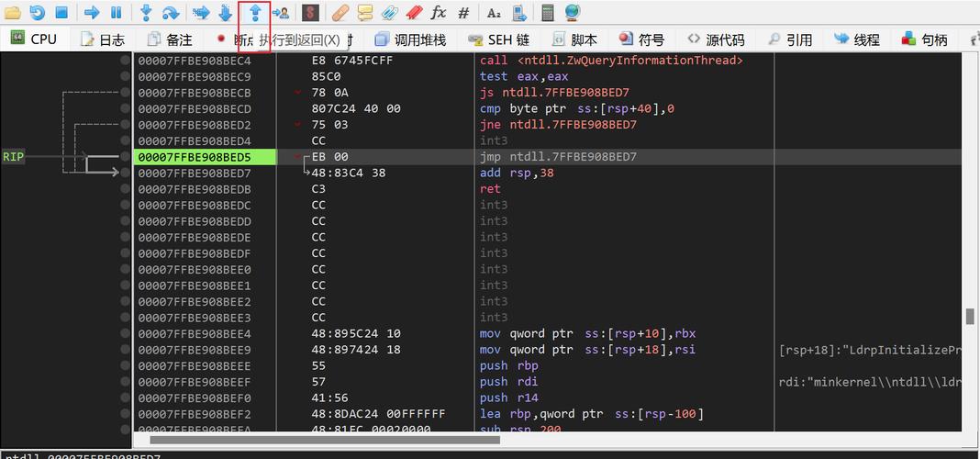980x459 pixels.
Task: Click Execute till return (执行到返回) icon
Action: pos(255,13)
